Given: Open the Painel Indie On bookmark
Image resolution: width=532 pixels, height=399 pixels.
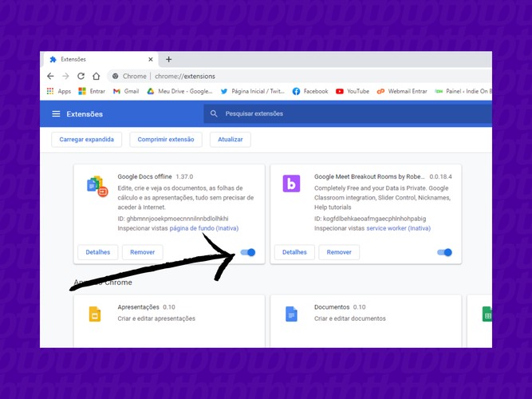Looking at the screenshot, I should click(463, 91).
